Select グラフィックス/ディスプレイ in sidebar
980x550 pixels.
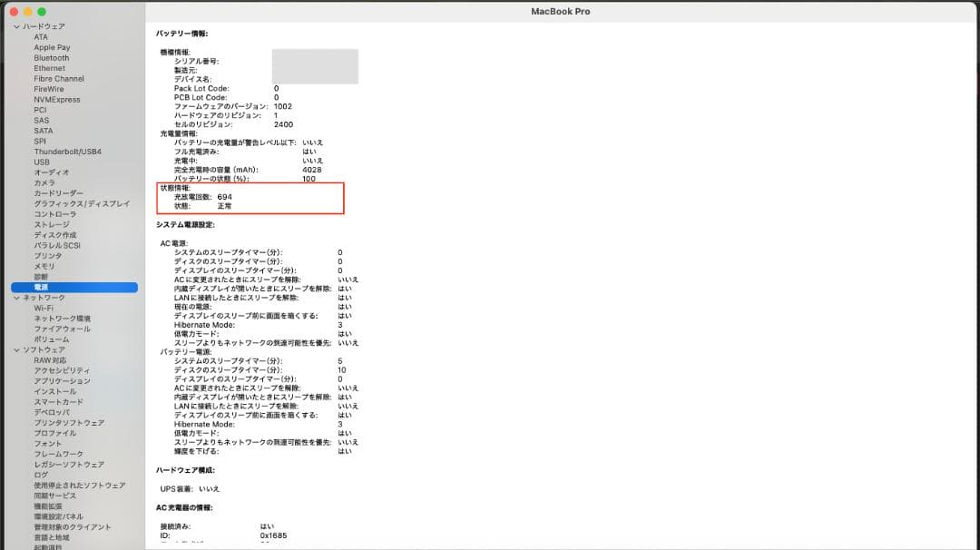coord(82,203)
